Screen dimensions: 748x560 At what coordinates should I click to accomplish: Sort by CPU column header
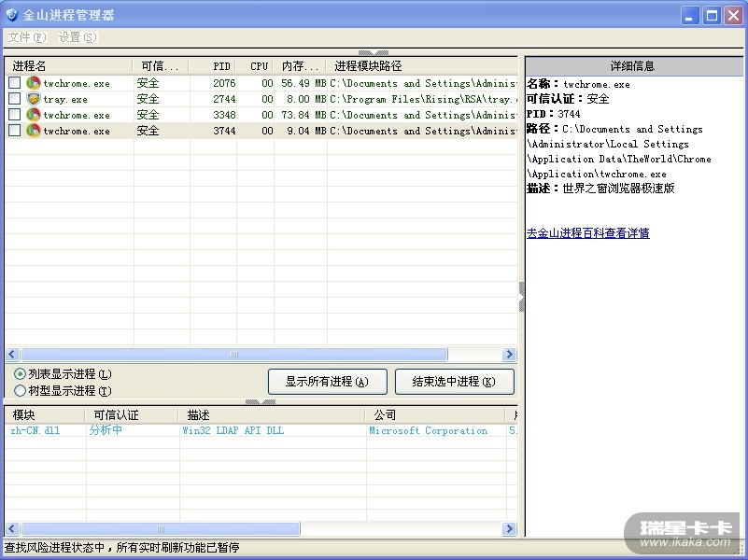[x=256, y=66]
